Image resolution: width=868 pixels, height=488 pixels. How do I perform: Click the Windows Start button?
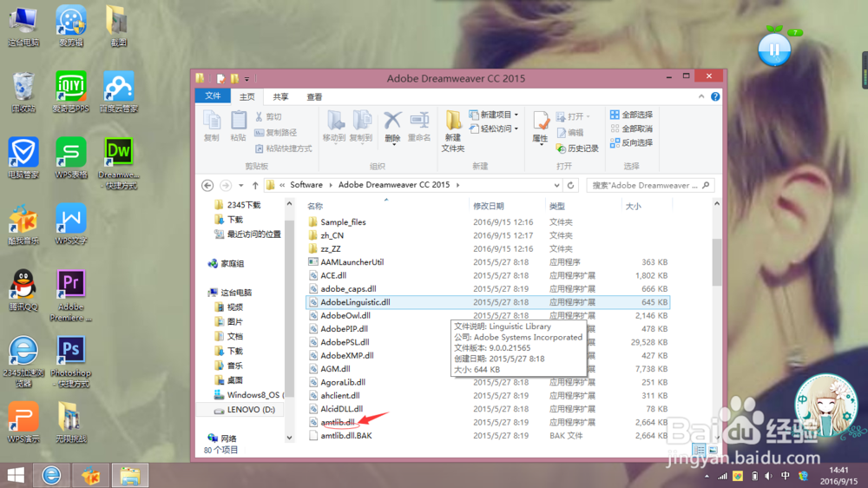(16, 475)
